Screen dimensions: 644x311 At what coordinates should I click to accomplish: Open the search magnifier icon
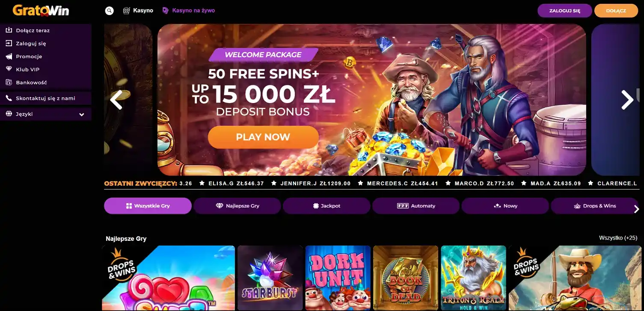[110, 11]
